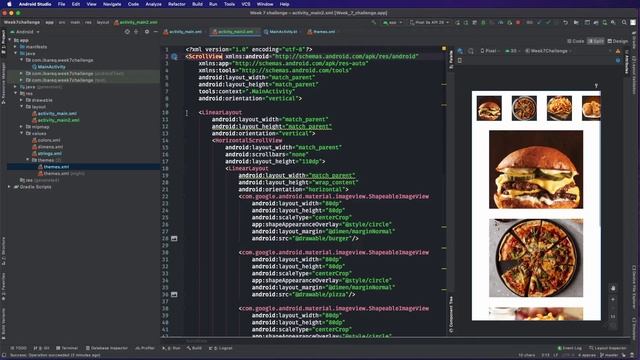Switch editor to Code view mode
Image resolution: width=640 pixels, height=360 pixels.
pyautogui.click(x=576, y=41)
